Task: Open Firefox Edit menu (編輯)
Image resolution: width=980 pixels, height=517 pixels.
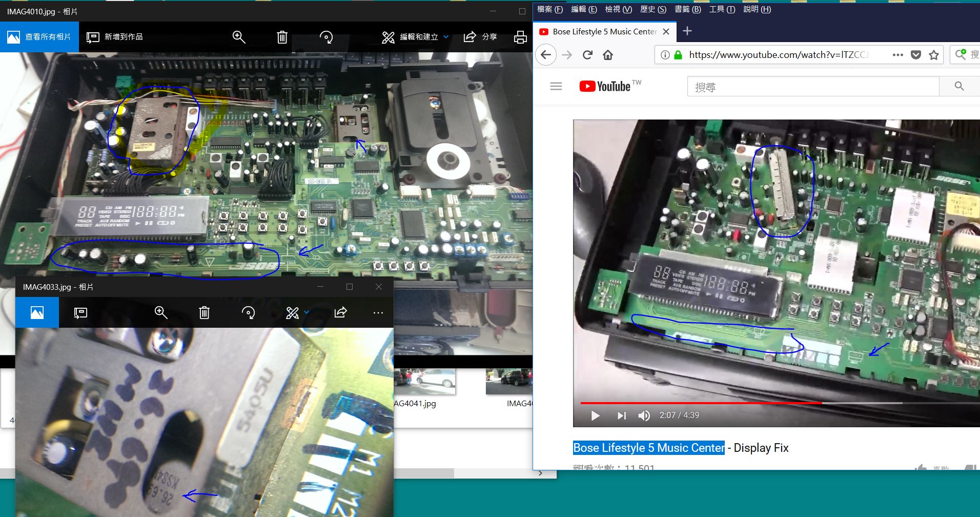Action: [584, 9]
